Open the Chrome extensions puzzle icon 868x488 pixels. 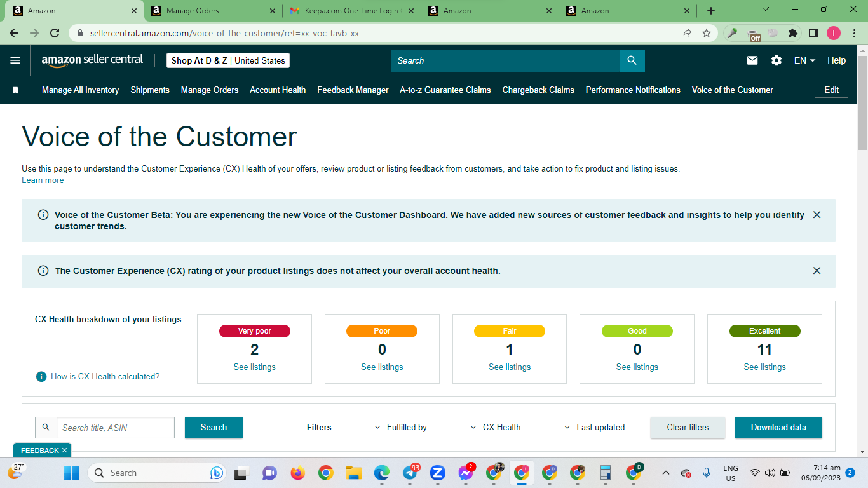pyautogui.click(x=793, y=33)
